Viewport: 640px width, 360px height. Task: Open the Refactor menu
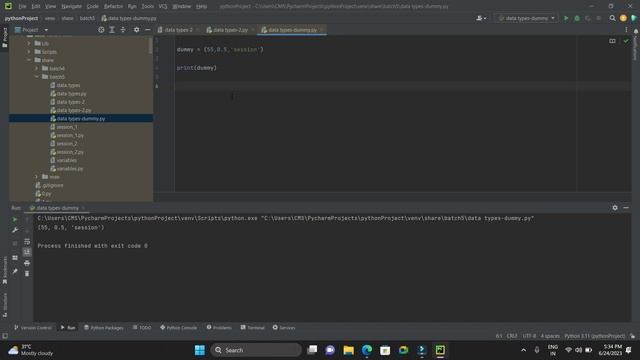click(113, 6)
